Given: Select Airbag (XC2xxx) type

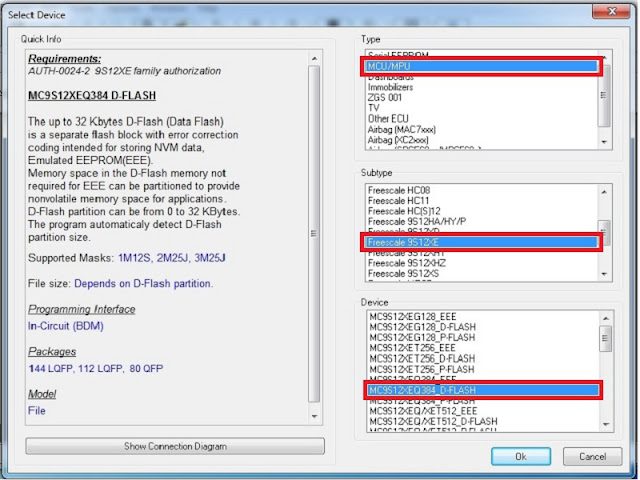Looking at the screenshot, I should (398, 140).
